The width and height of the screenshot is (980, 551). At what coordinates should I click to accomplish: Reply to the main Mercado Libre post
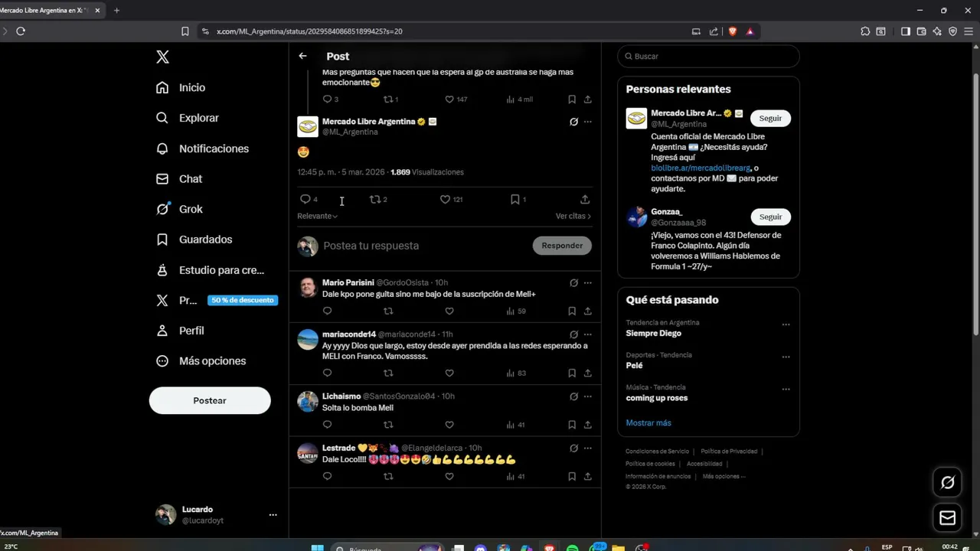tap(305, 199)
